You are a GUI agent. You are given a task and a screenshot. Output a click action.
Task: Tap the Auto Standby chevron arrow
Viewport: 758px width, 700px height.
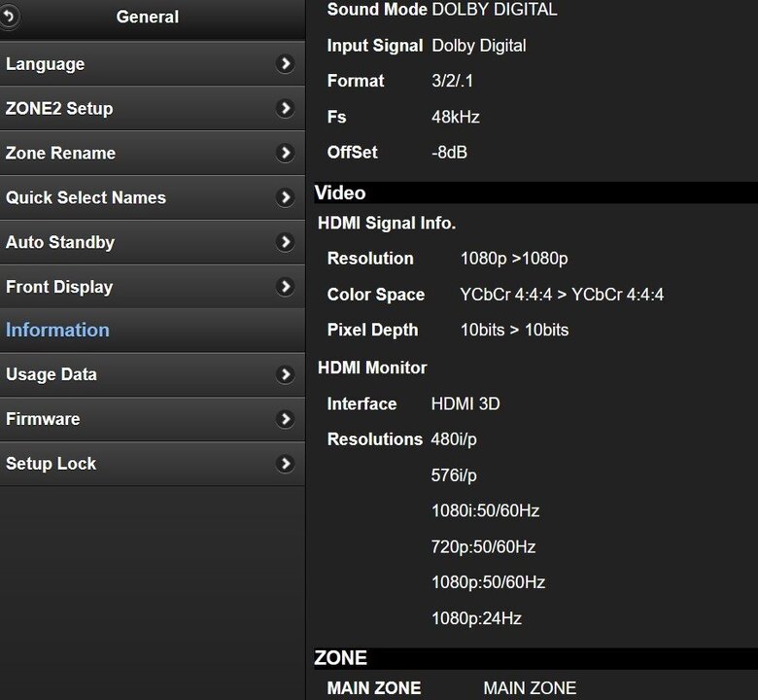click(285, 241)
